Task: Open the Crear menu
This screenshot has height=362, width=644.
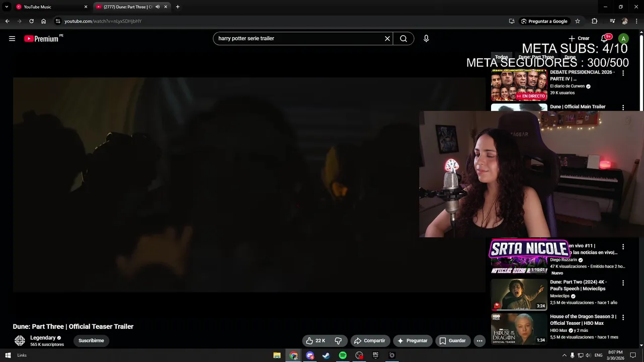Action: 579,39
